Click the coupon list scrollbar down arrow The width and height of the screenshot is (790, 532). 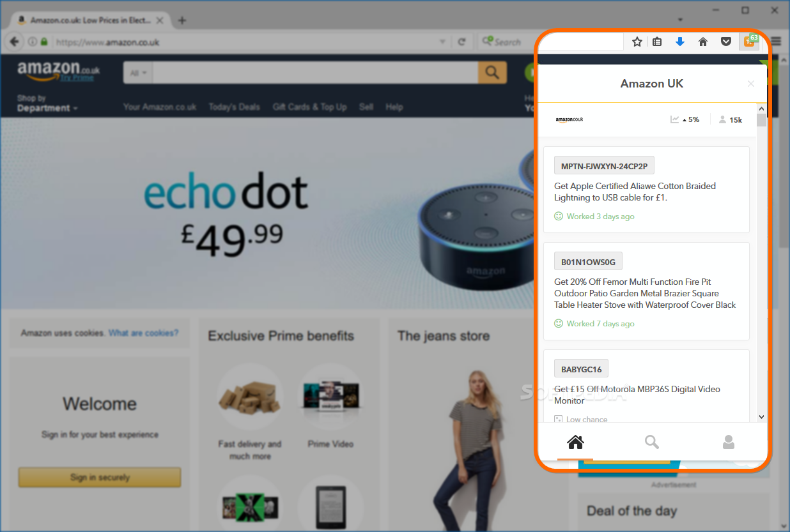point(761,416)
